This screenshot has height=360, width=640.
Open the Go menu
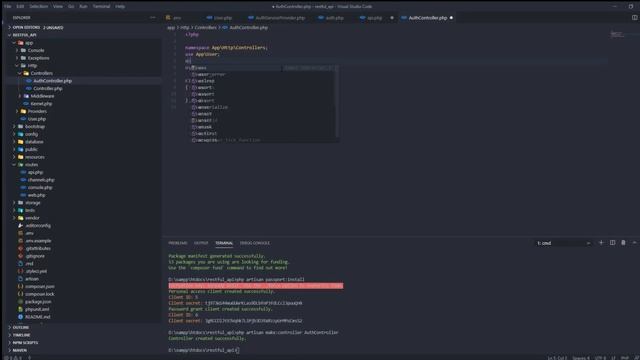pos(71,7)
